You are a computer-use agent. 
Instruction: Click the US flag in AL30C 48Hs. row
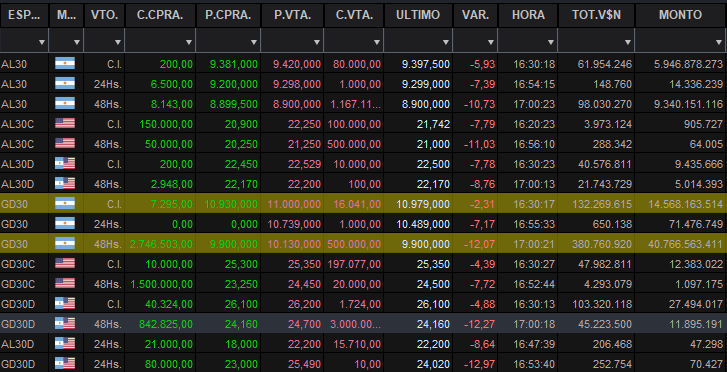click(65, 143)
